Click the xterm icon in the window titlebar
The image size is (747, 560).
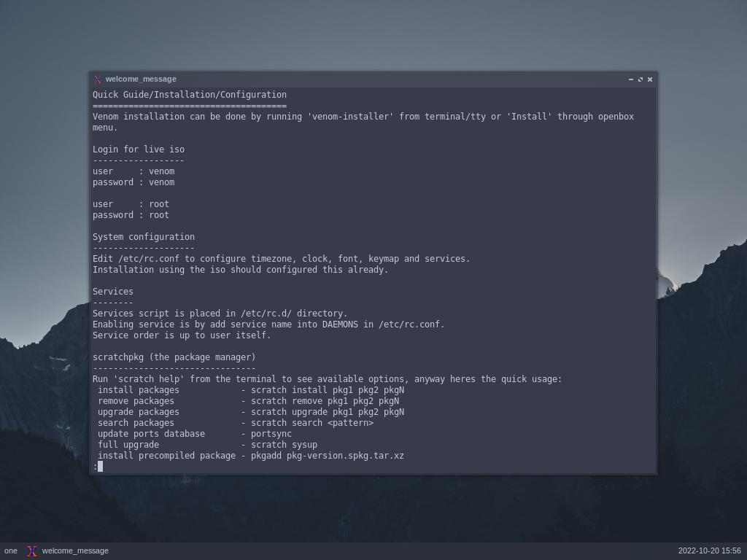click(x=98, y=79)
